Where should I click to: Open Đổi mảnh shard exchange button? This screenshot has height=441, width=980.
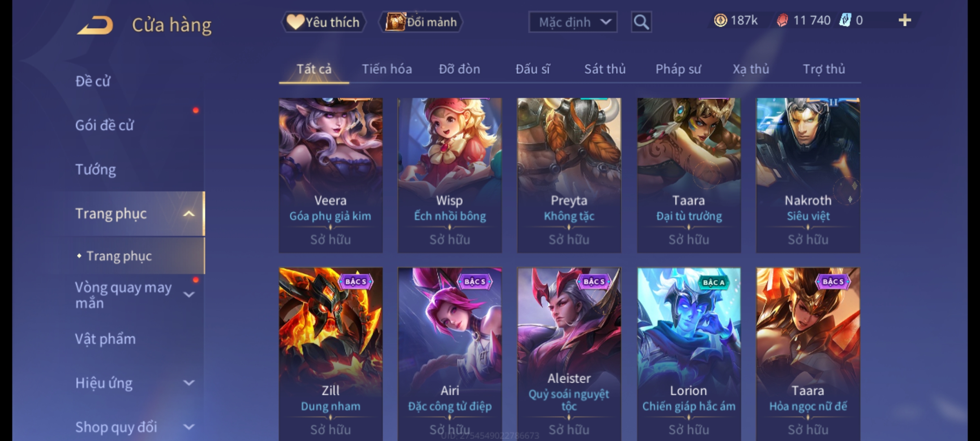(421, 22)
